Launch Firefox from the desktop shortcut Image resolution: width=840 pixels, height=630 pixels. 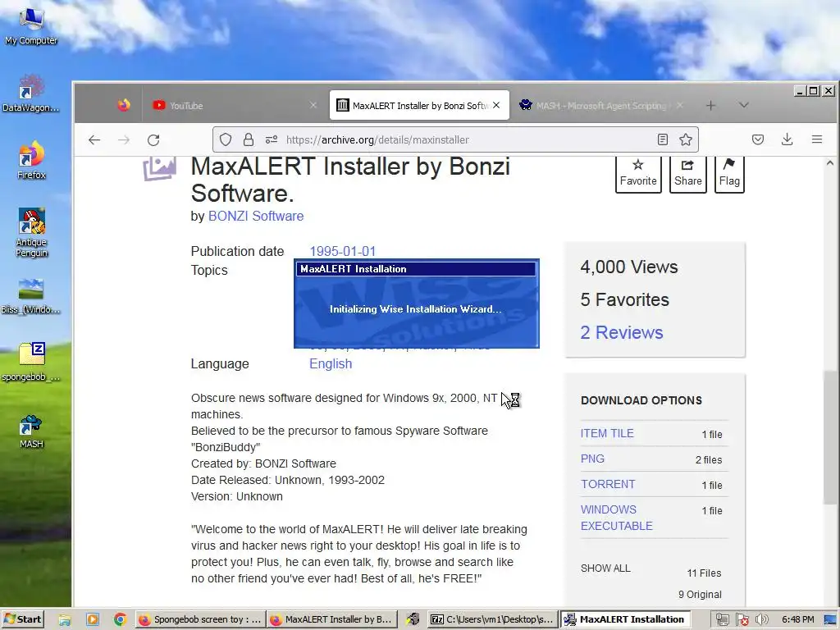pos(31,160)
